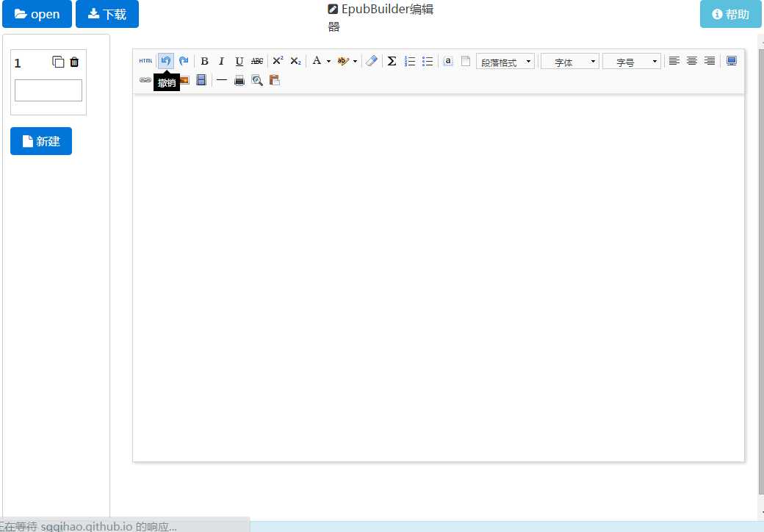Redo the last undone action
Image resolution: width=764 pixels, height=532 pixels.
pos(184,61)
